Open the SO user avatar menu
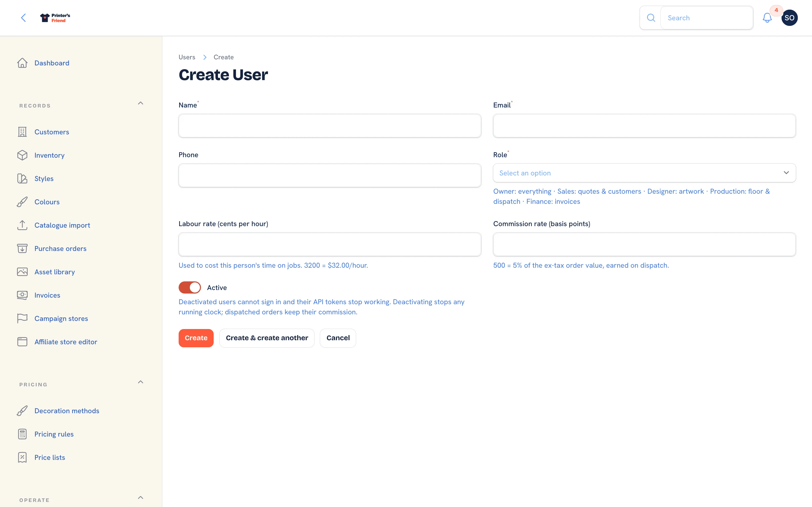812x507 pixels. (x=789, y=18)
